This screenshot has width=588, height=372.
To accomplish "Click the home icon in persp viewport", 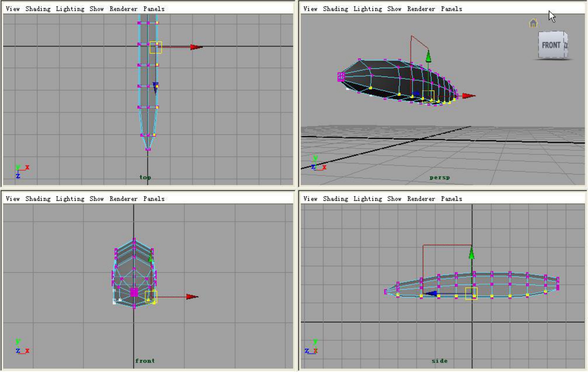I will pyautogui.click(x=533, y=23).
